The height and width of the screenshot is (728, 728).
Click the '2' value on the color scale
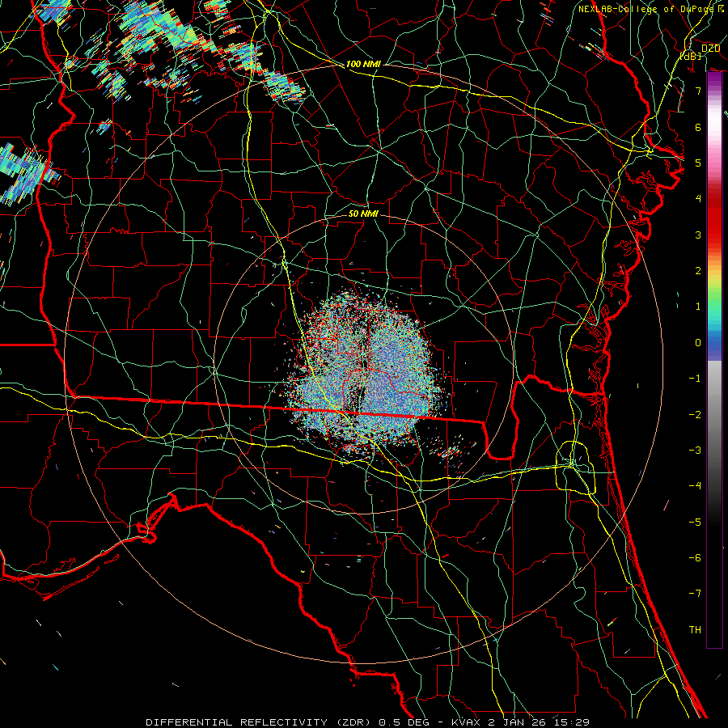click(698, 271)
